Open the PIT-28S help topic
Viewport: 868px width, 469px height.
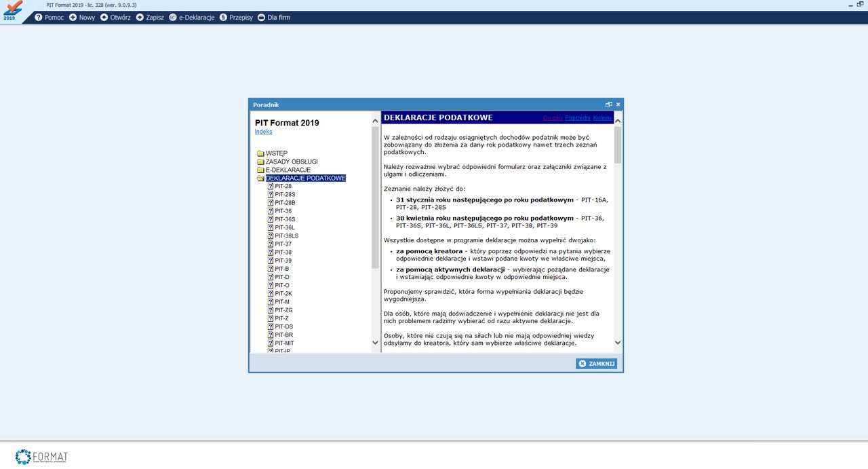[x=285, y=195]
